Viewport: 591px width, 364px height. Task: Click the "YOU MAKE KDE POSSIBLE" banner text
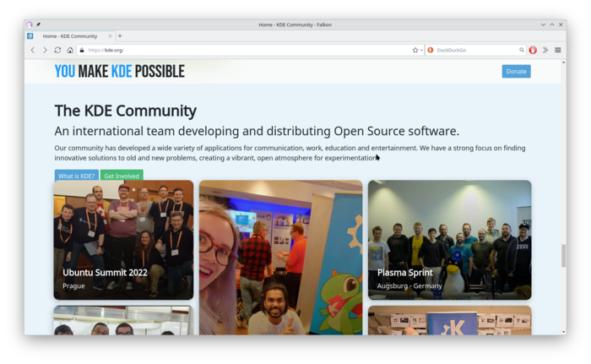120,71
